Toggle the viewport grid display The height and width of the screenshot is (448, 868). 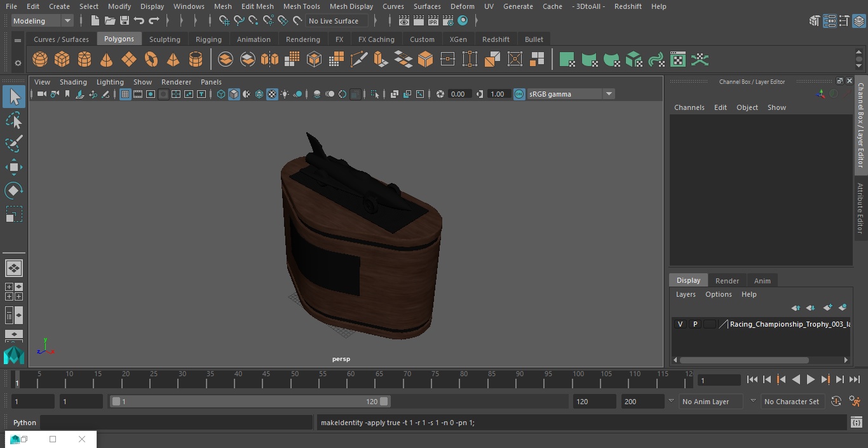(x=125, y=94)
